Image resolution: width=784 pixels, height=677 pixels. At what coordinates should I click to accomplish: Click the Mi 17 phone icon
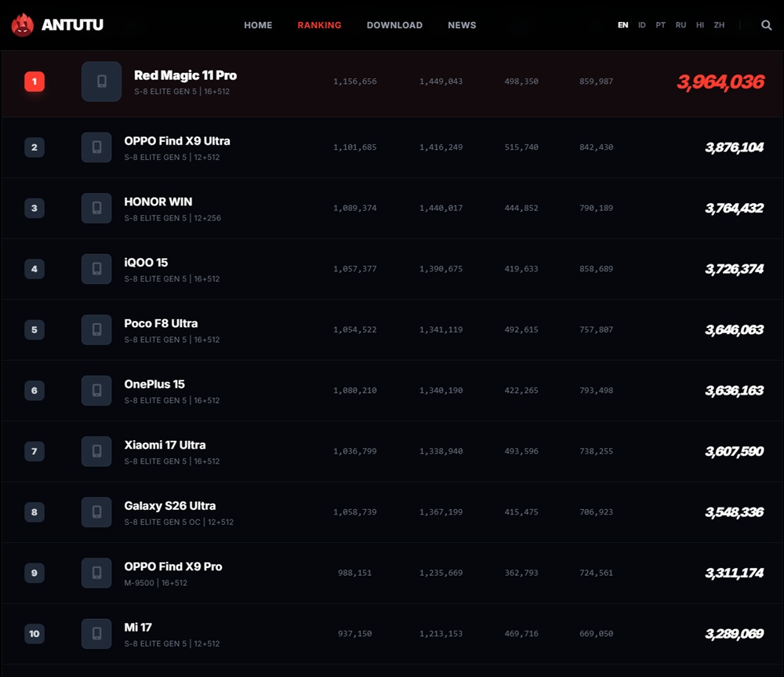click(x=96, y=634)
